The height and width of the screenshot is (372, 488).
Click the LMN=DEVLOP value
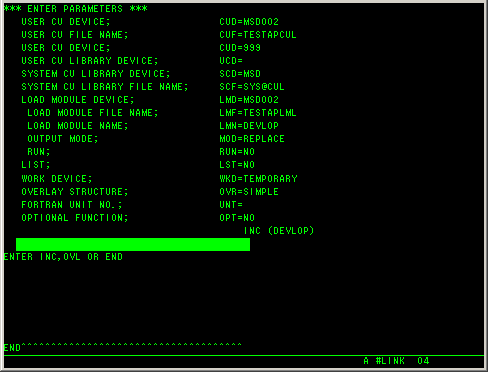coord(249,126)
